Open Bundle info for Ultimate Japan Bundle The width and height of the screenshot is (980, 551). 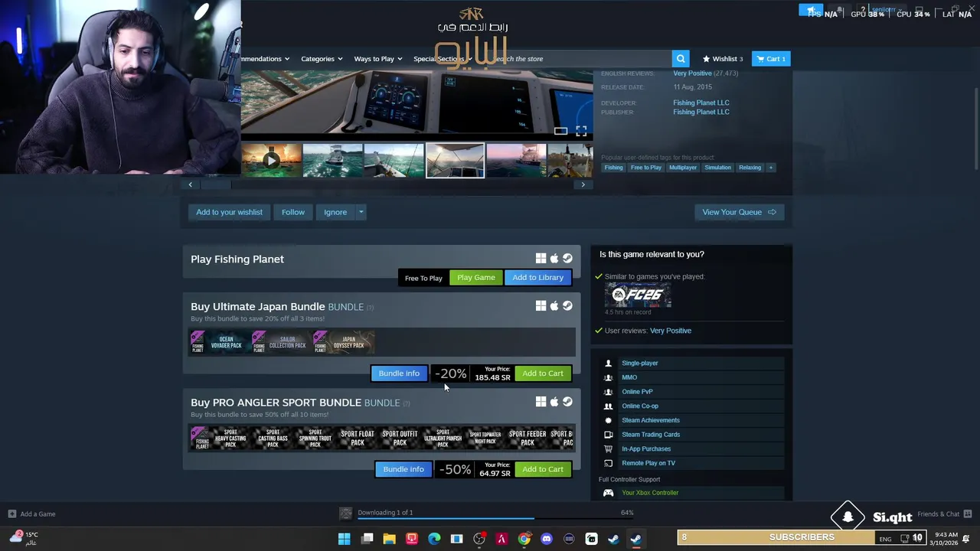click(399, 373)
